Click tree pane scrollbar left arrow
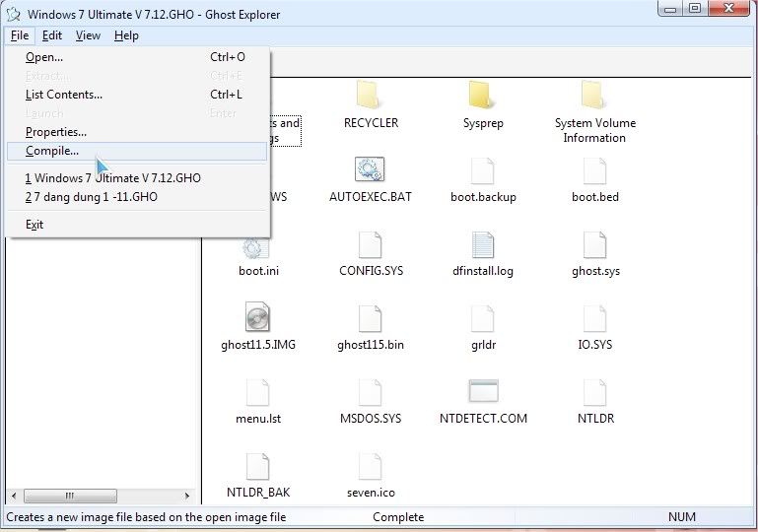This screenshot has width=758, height=532. pyautogui.click(x=14, y=496)
